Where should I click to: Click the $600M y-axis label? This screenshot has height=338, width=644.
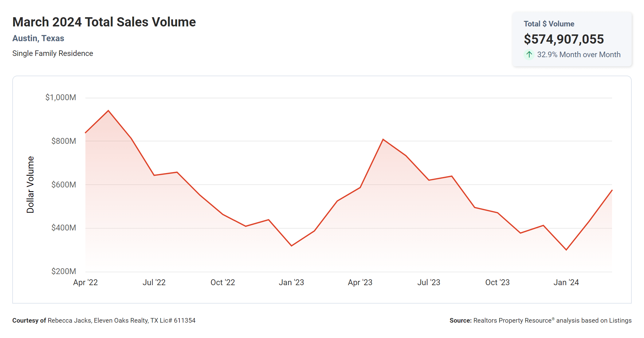[x=64, y=185]
